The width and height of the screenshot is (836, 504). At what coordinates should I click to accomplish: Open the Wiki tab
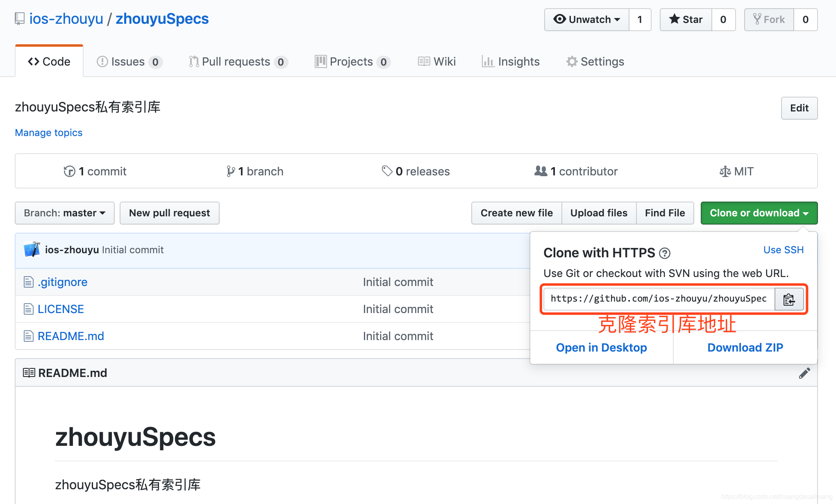[x=437, y=61]
